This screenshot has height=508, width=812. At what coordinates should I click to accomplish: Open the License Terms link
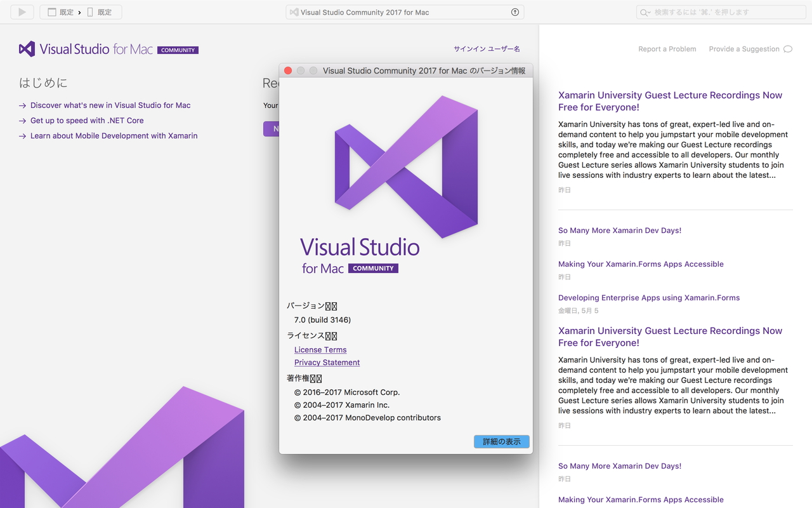[320, 349]
